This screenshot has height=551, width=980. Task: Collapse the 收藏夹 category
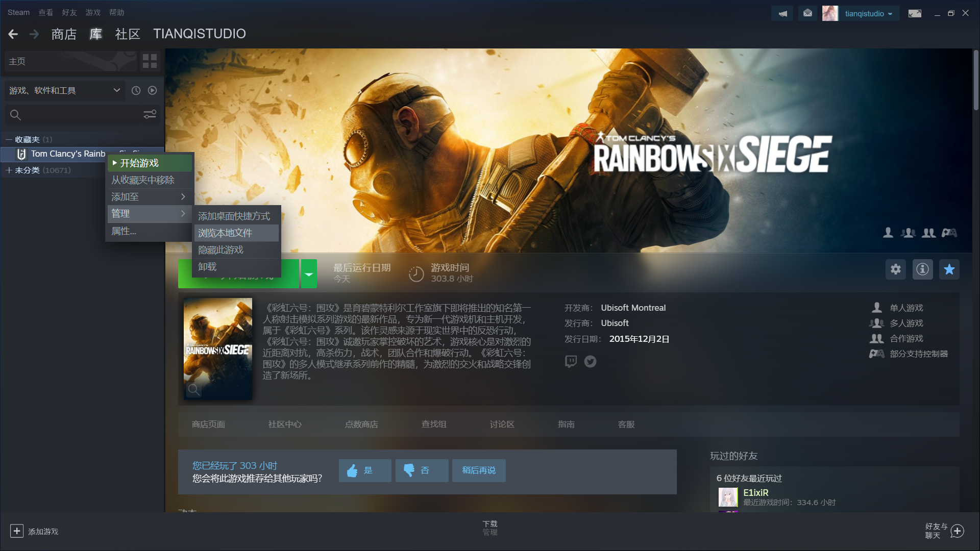tap(9, 139)
